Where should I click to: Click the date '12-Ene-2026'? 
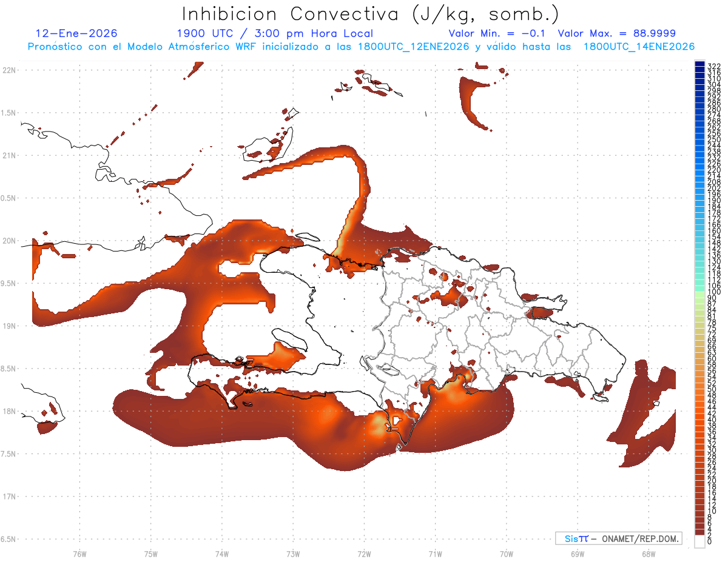76,33
